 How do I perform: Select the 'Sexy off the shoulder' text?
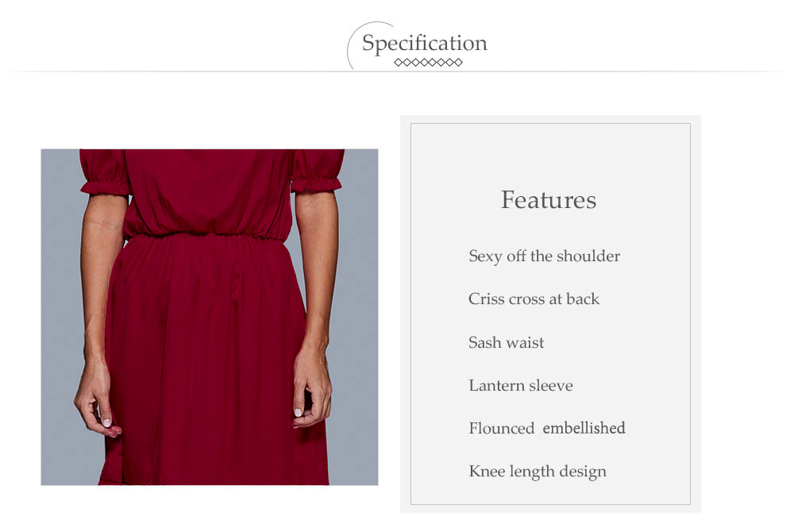coord(545,256)
